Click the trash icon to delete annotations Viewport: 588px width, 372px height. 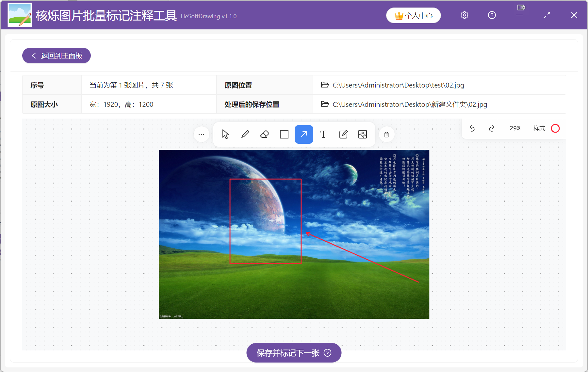click(x=386, y=134)
